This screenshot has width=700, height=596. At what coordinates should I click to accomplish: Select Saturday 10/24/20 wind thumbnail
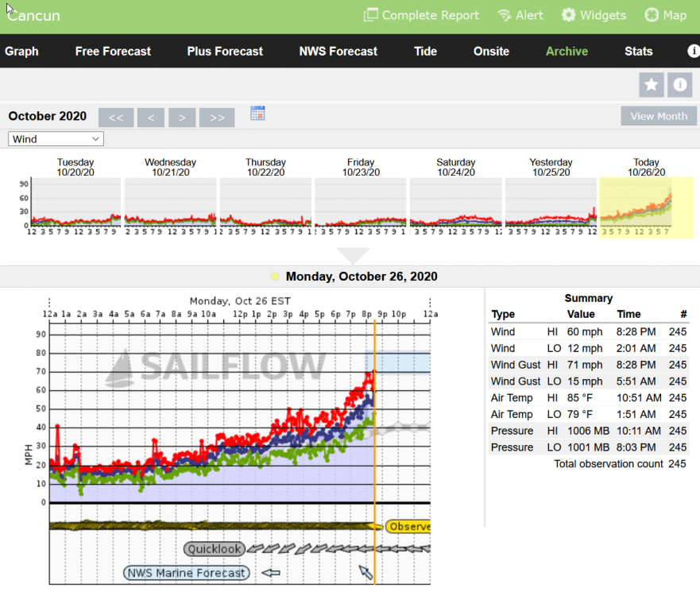tap(456, 202)
